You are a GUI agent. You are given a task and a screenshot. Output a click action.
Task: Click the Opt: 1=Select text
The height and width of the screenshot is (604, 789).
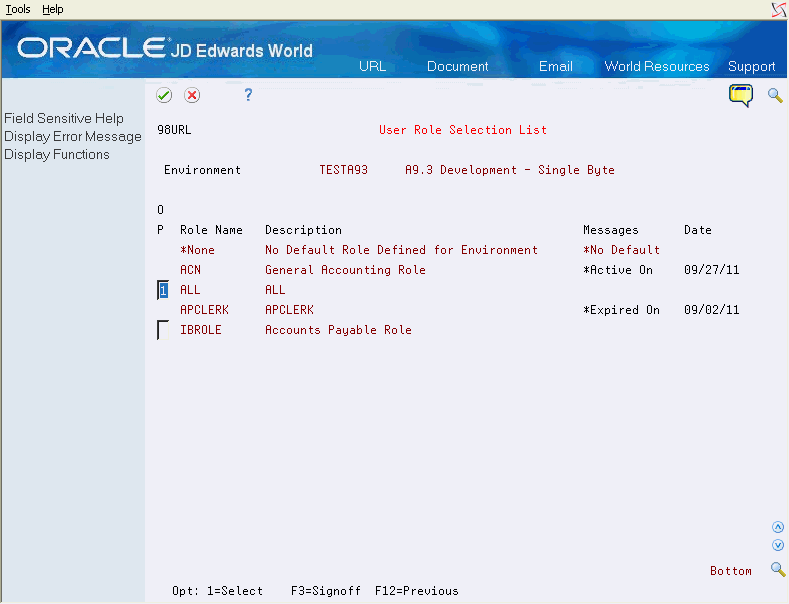pos(217,591)
